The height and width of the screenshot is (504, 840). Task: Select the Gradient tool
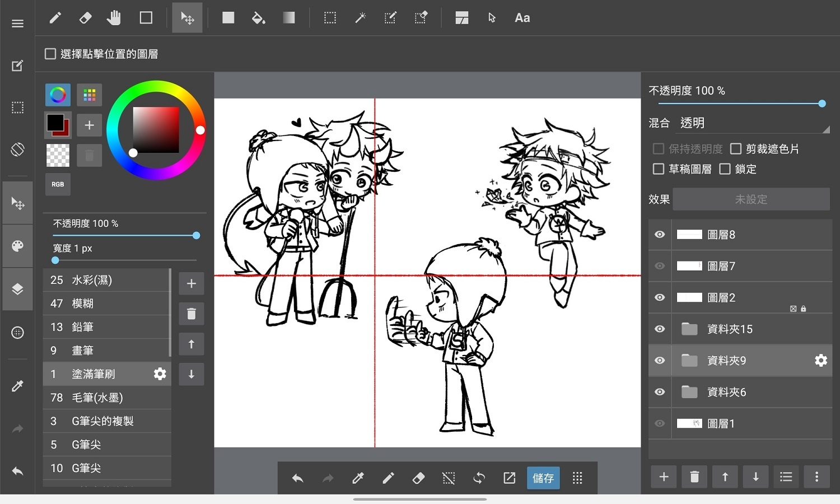[288, 18]
